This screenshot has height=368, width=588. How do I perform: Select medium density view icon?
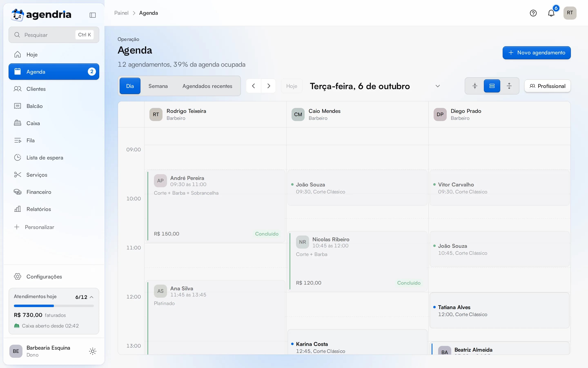coord(492,86)
